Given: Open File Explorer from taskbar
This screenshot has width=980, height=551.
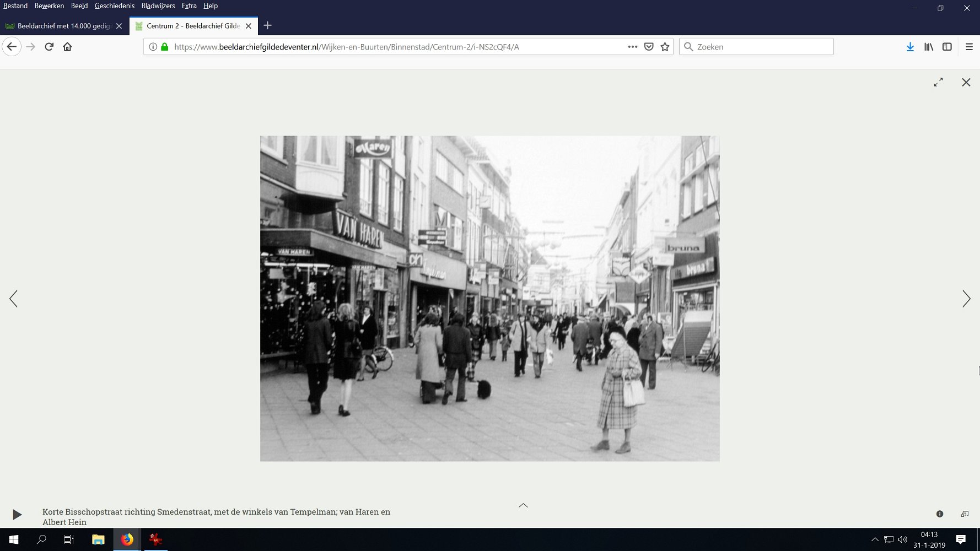Looking at the screenshot, I should pyautogui.click(x=98, y=539).
